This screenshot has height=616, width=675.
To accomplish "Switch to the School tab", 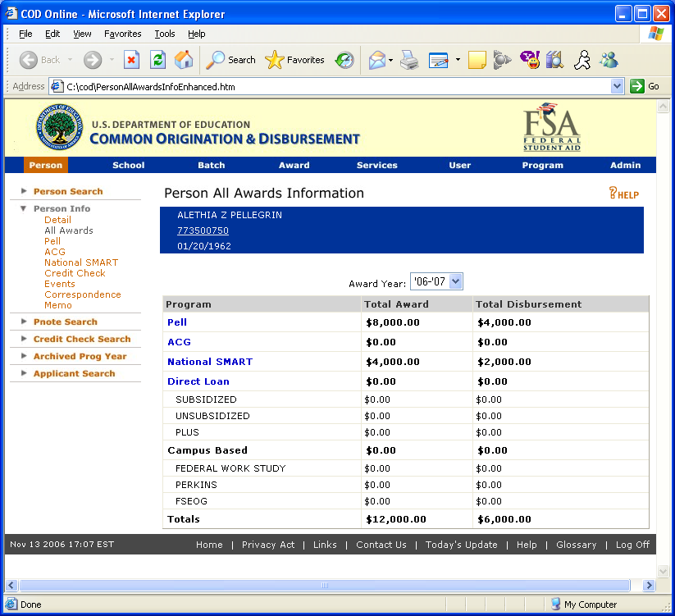I will pos(129,165).
